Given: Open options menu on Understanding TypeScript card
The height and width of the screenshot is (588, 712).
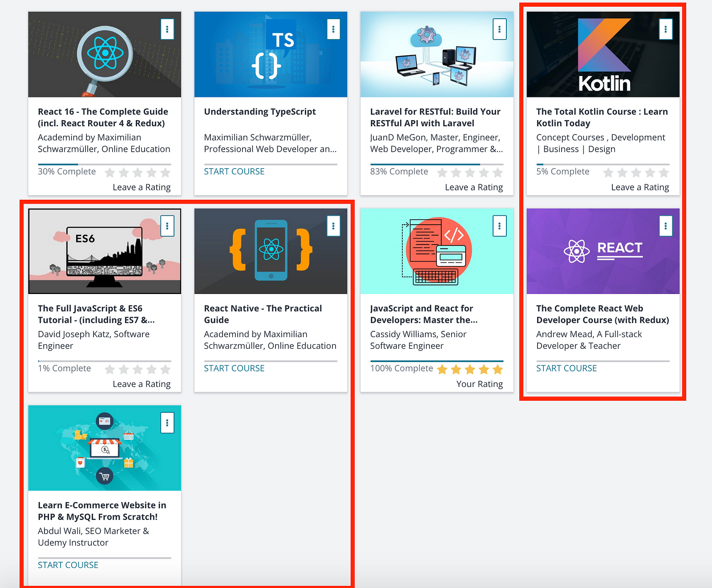Looking at the screenshot, I should click(x=333, y=29).
